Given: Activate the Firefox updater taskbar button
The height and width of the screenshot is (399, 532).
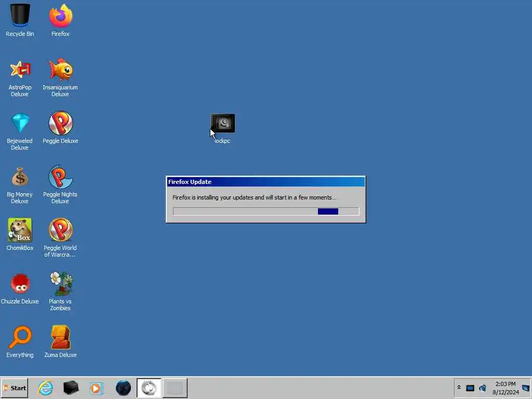Looking at the screenshot, I should 149,388.
